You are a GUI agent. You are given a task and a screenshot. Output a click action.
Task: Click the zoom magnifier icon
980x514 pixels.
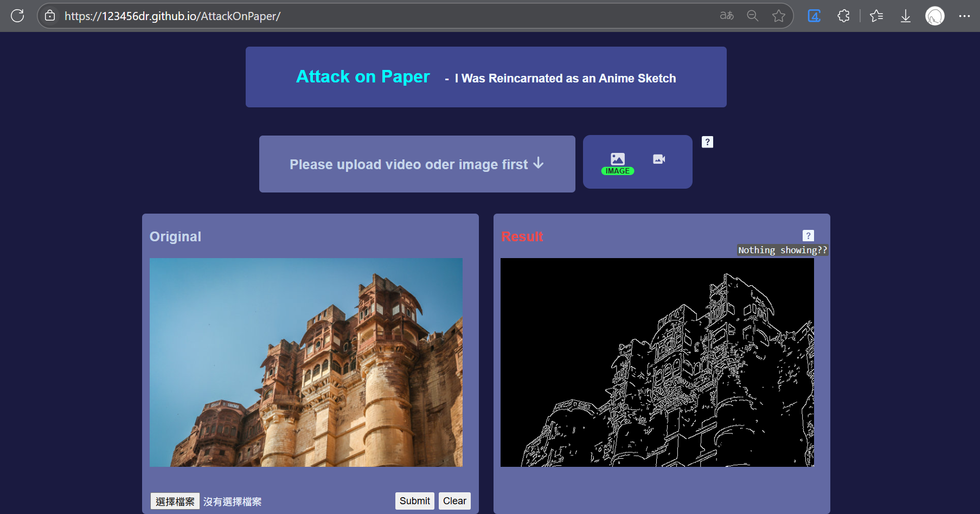(x=752, y=16)
